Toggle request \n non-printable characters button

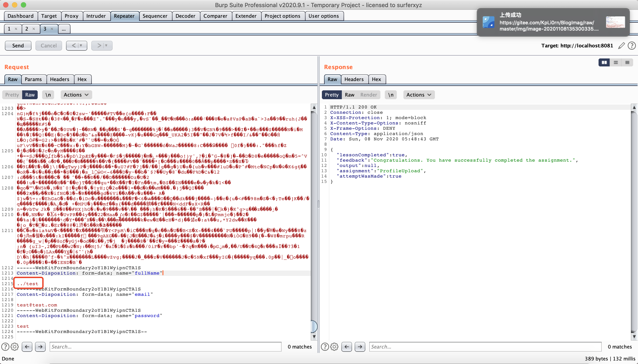point(48,95)
